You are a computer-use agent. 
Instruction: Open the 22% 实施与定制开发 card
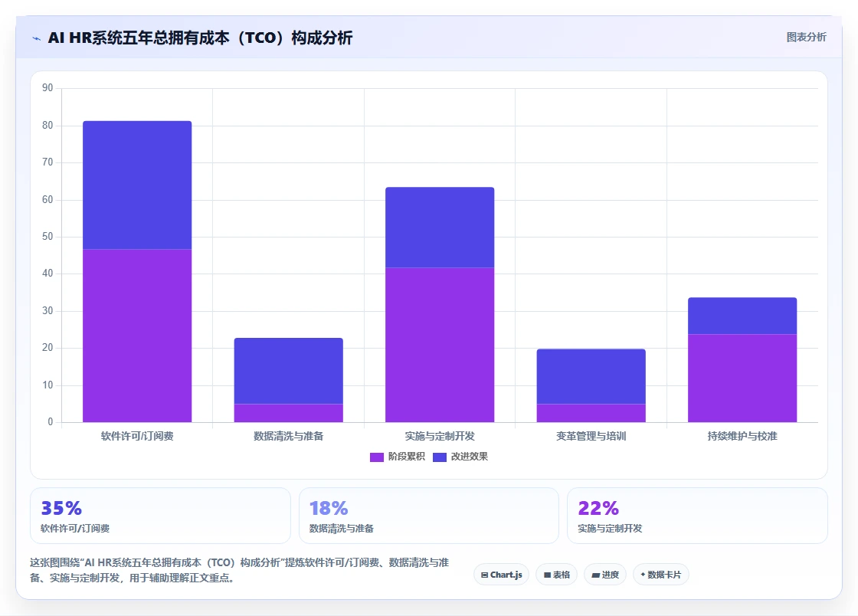pos(697,516)
